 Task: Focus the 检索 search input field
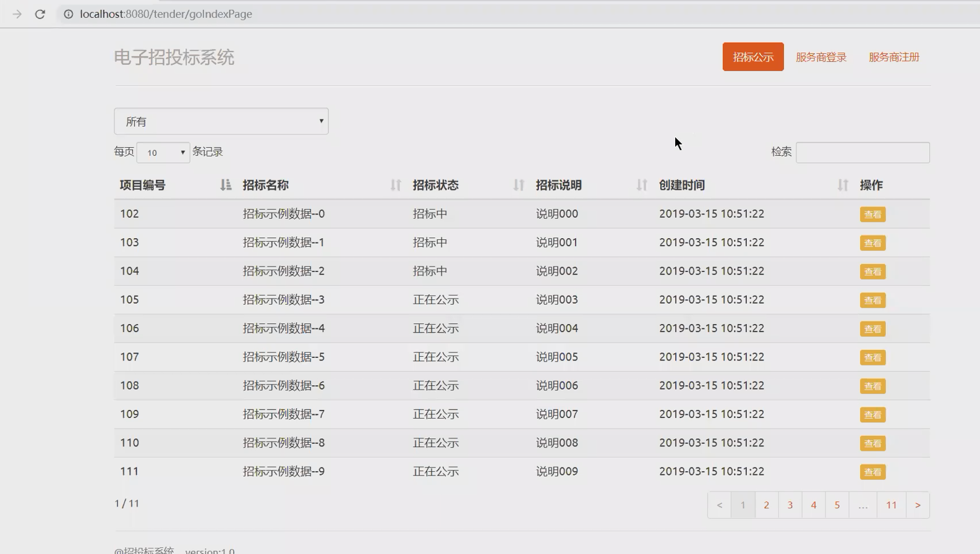(x=863, y=152)
